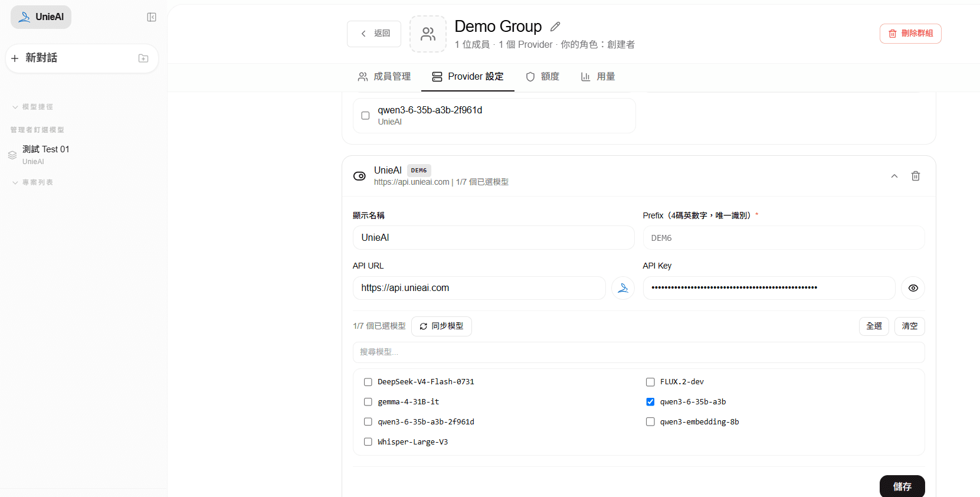980x497 pixels.
Task: Tick the top qwen3-6-35b-a3b-2f961d UnieAI card checkbox
Action: (366, 116)
